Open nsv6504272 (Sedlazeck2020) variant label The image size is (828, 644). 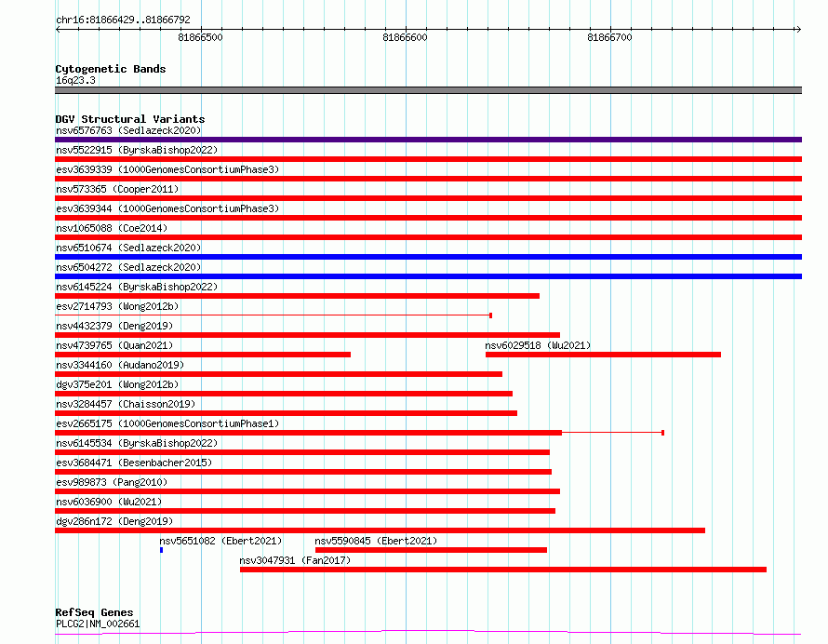pos(128,267)
